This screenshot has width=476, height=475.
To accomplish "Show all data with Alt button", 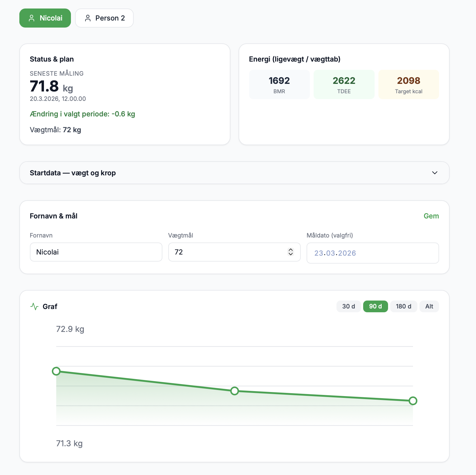I will 429,306.
